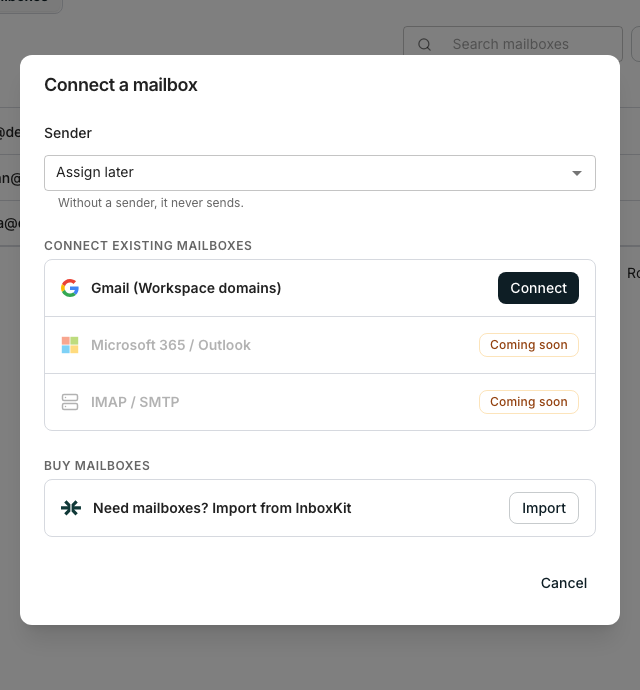Click the 'Without a sender, it never sends.' hint
Image resolution: width=640 pixels, height=690 pixels.
click(151, 203)
